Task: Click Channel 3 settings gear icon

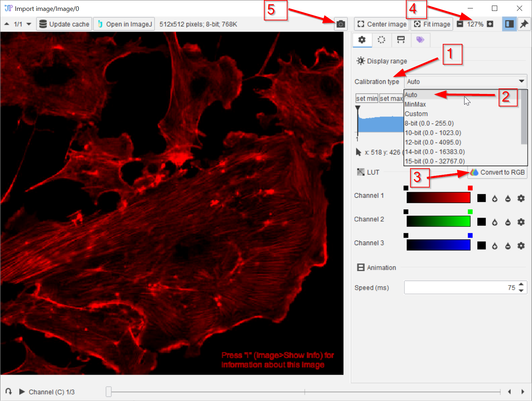Action: coord(521,246)
